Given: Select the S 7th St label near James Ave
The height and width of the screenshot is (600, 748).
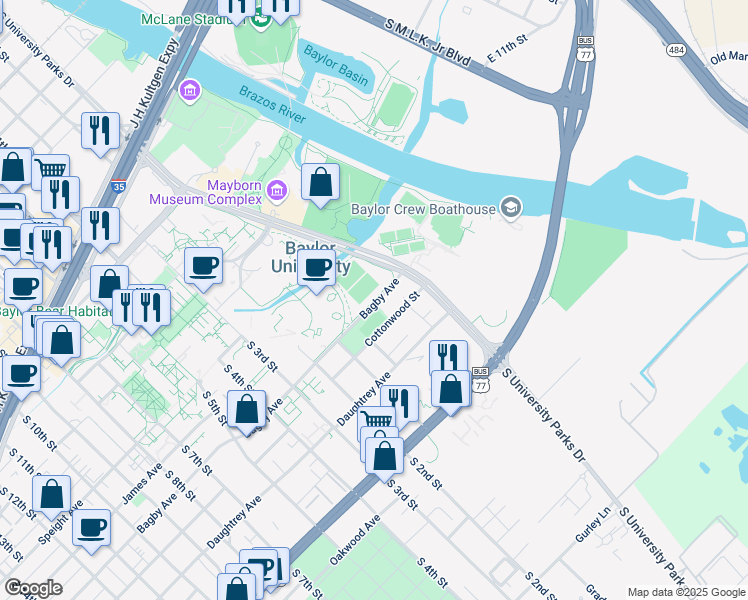Looking at the screenshot, I should tap(197, 460).
